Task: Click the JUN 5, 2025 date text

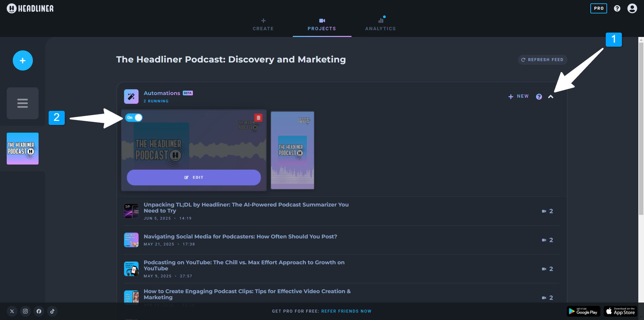Action: click(157, 218)
